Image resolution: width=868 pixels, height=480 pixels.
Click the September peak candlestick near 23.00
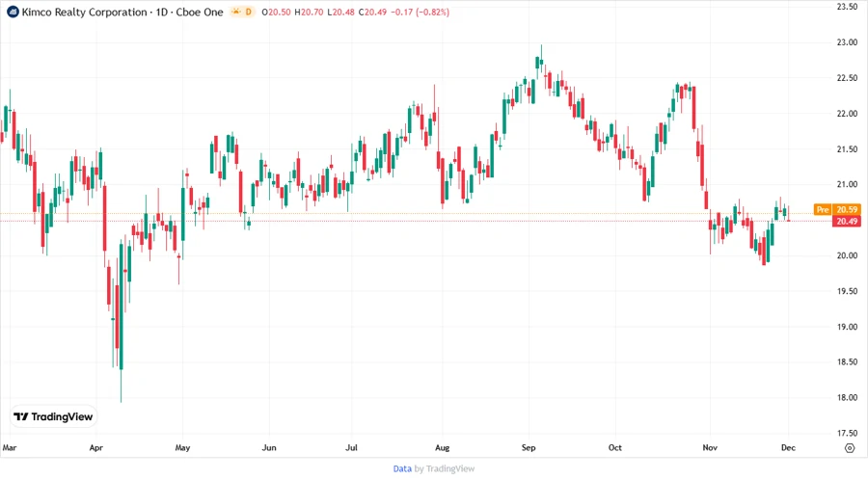[541, 59]
